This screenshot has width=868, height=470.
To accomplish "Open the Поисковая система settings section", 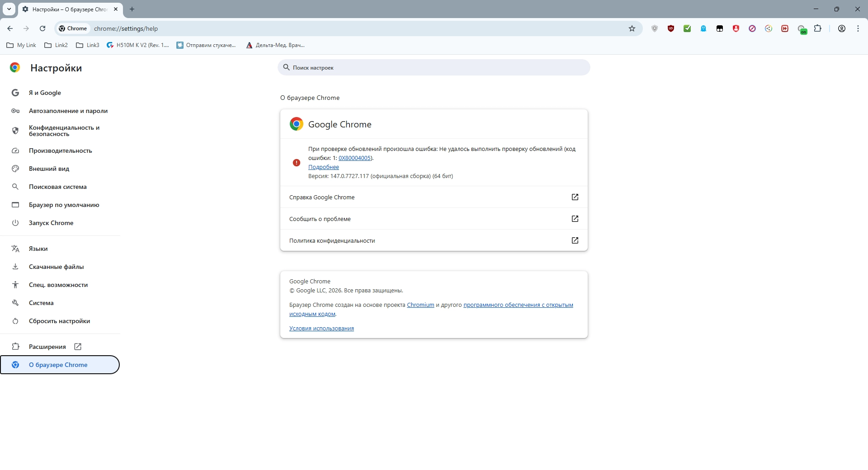I will click(60, 187).
